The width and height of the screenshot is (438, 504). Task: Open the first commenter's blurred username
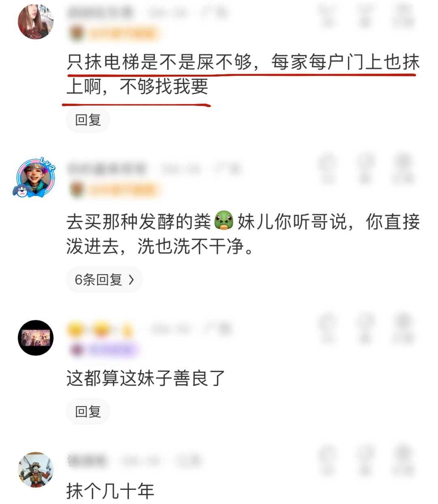[x=101, y=13]
